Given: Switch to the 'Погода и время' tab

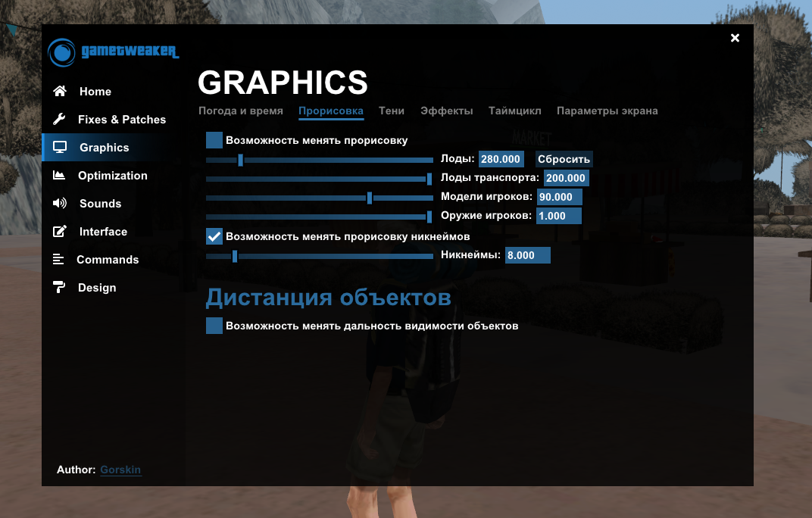Looking at the screenshot, I should pyautogui.click(x=241, y=111).
